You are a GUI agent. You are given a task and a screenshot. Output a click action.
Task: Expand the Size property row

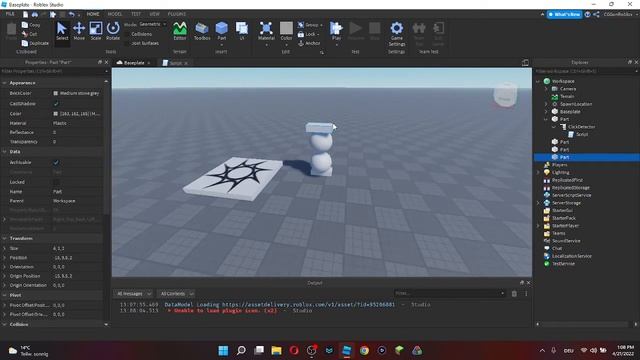pyautogui.click(x=4, y=248)
